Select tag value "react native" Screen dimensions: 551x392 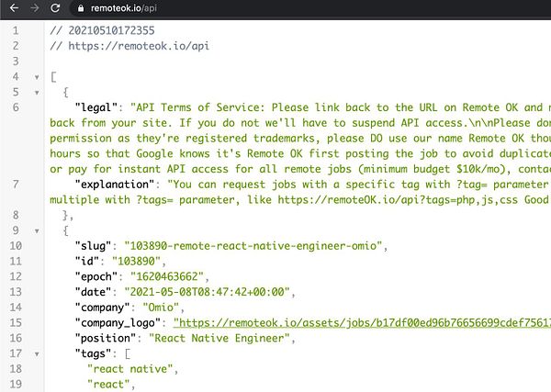(x=130, y=369)
